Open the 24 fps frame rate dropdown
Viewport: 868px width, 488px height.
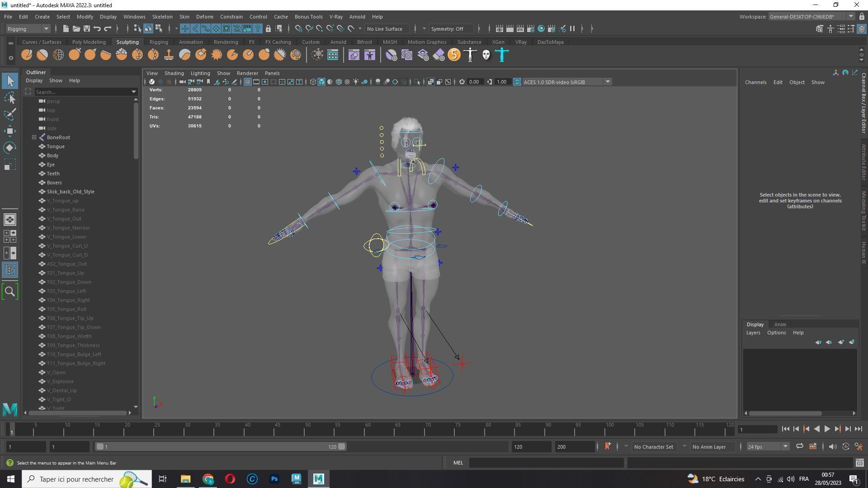(x=767, y=446)
